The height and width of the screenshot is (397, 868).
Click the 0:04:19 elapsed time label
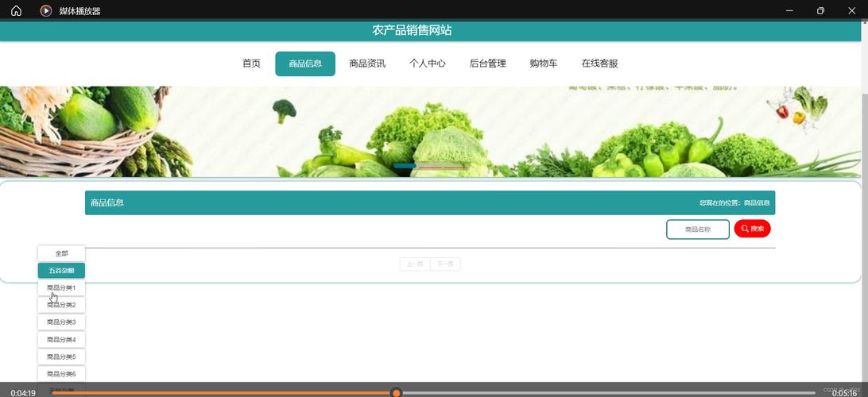coord(23,393)
